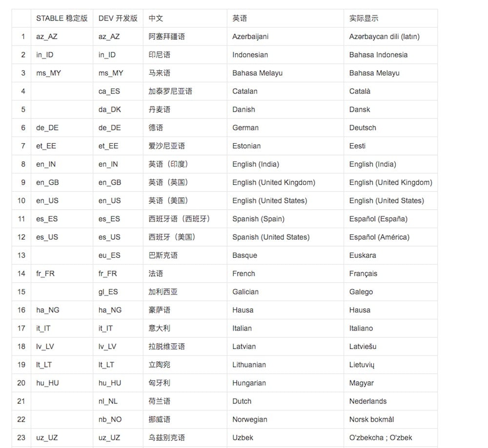Select the 'Azerbaijani' cell
Screen dimensions: 488x448
coord(285,37)
